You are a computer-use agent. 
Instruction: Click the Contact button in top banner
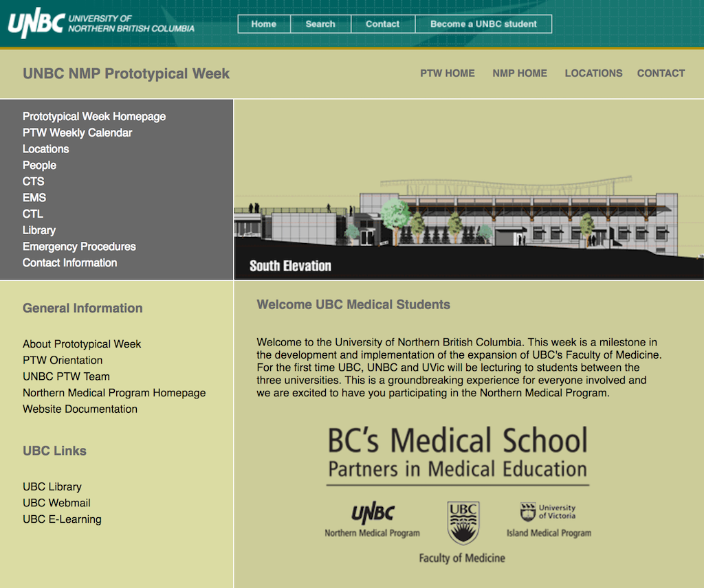click(382, 24)
